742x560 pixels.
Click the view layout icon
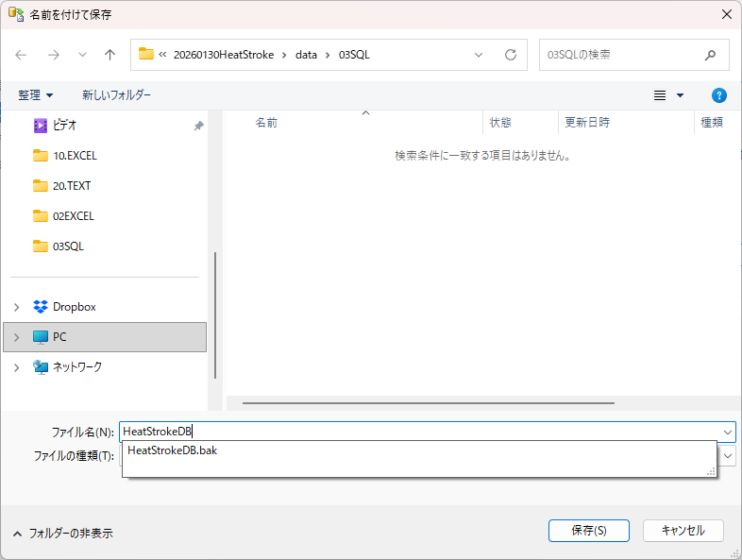(661, 95)
